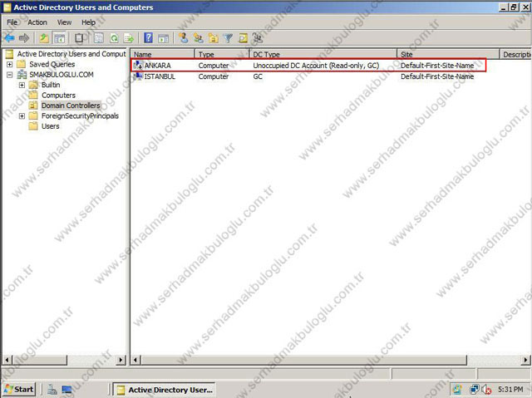Screen dimensions: 532x398
Task: Open the Action menu
Action: tap(37, 22)
